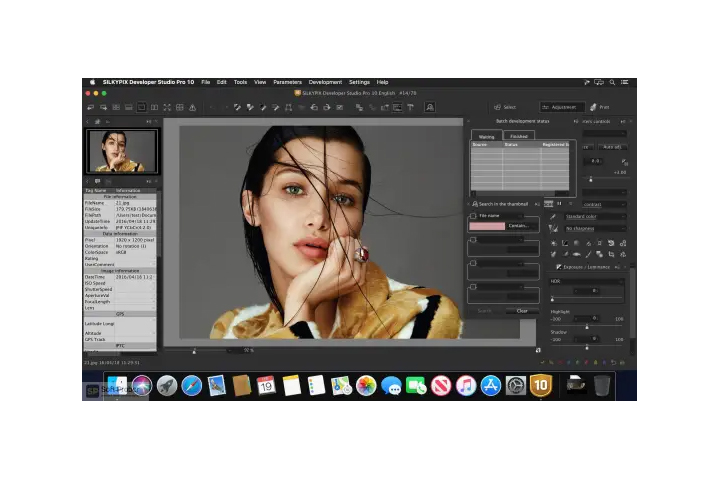Select the side-by-side compare view icon
Image resolution: width=720 pixels, height=480 pixels.
point(154,107)
